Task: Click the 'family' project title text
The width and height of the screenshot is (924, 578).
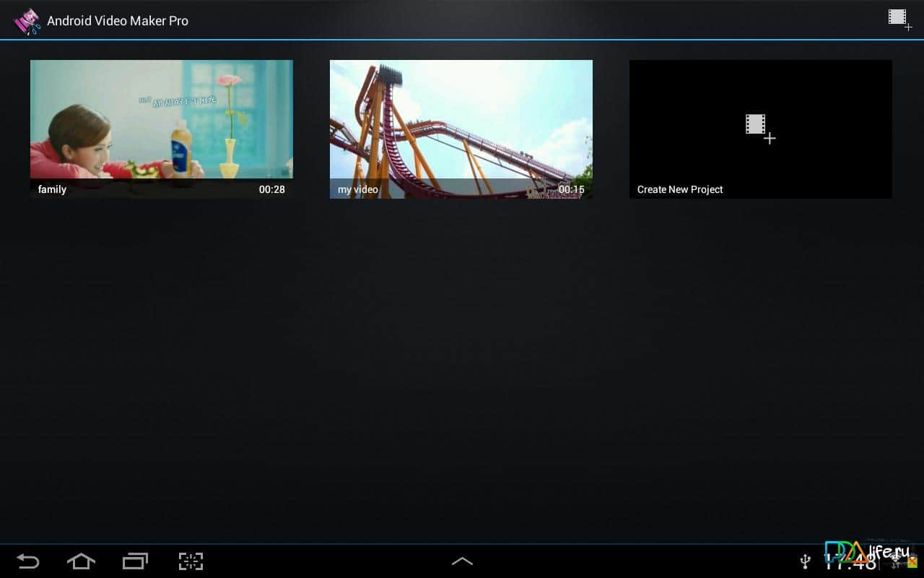Action: tap(52, 189)
